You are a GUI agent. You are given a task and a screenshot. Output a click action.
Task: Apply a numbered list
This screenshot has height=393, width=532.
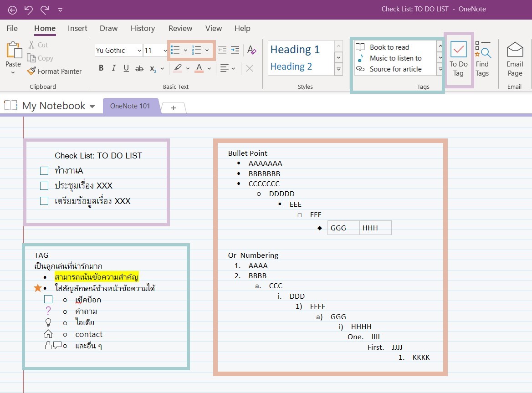coord(197,50)
